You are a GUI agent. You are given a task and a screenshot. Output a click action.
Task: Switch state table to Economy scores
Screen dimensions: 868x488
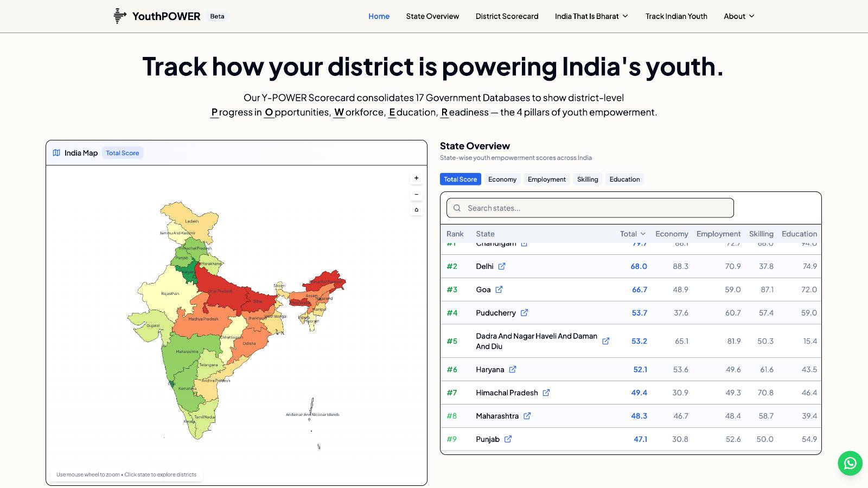click(x=502, y=179)
